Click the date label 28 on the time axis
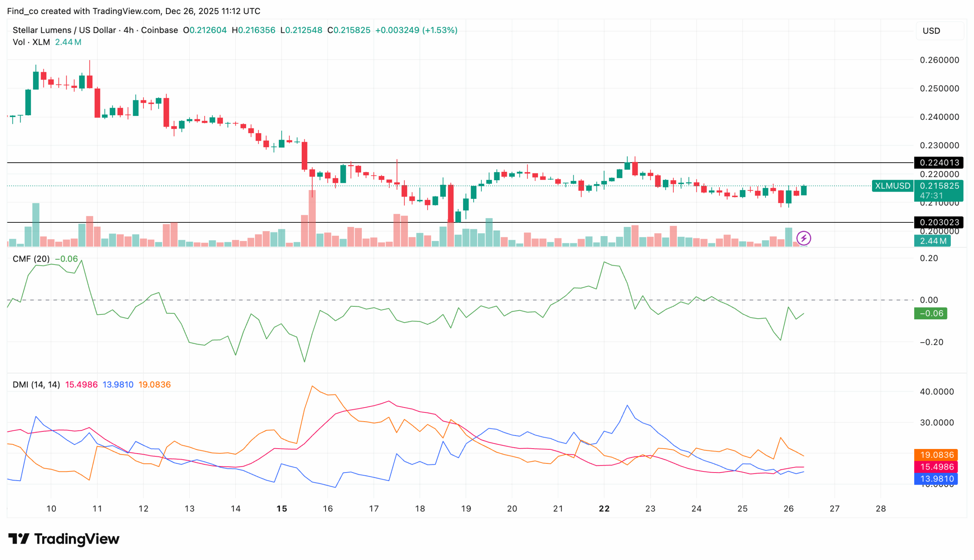 pos(880,509)
